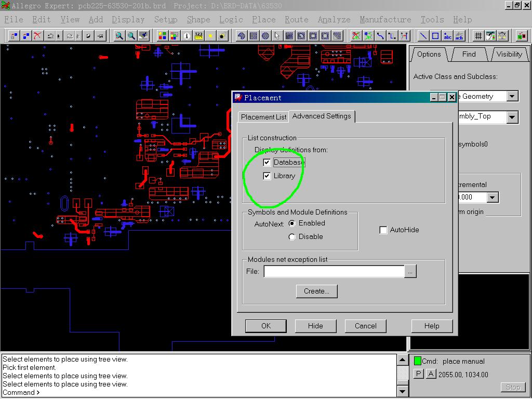
Task: Click the show element info icon
Action: click(x=187, y=36)
